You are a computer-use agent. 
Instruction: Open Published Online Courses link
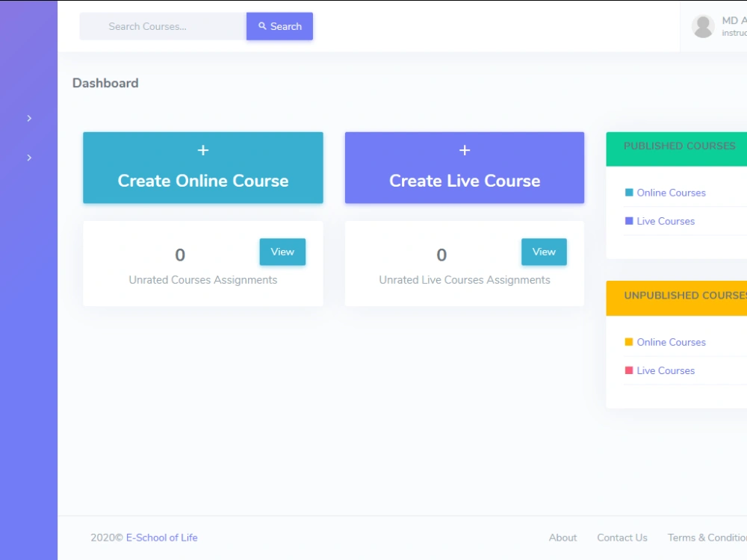coord(672,193)
